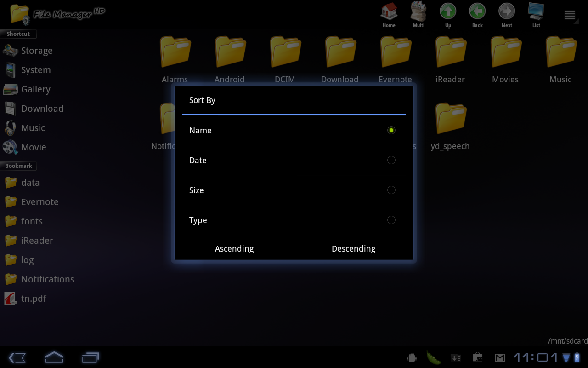Open the Download shortcut in the sidebar

pyautogui.click(x=42, y=108)
